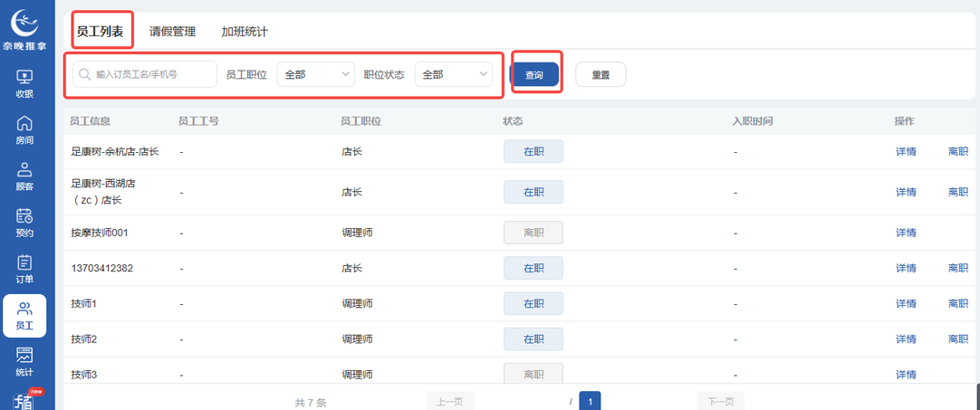
Task: Open 详情 for 技师1
Action: (906, 304)
